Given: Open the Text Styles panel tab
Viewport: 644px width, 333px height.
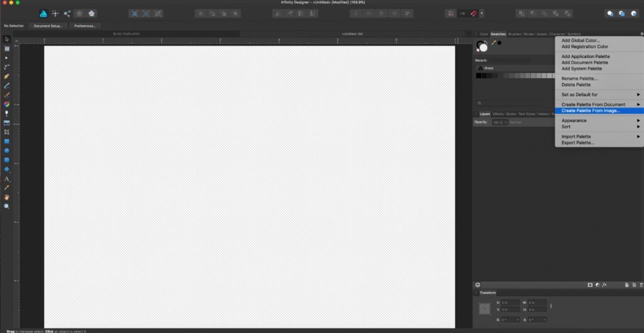Looking at the screenshot, I should [527, 114].
